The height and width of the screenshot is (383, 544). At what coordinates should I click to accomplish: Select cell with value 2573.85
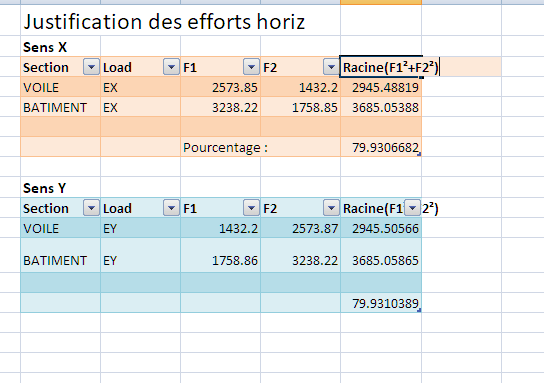pyautogui.click(x=220, y=87)
